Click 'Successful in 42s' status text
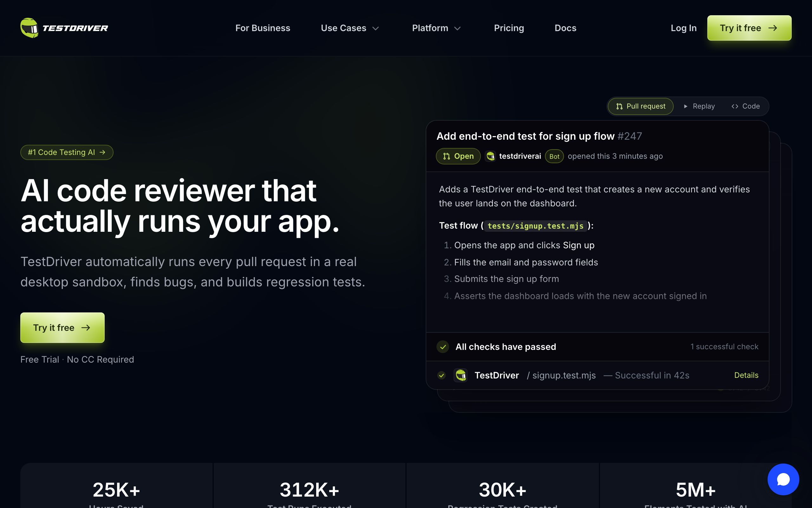 [652, 375]
